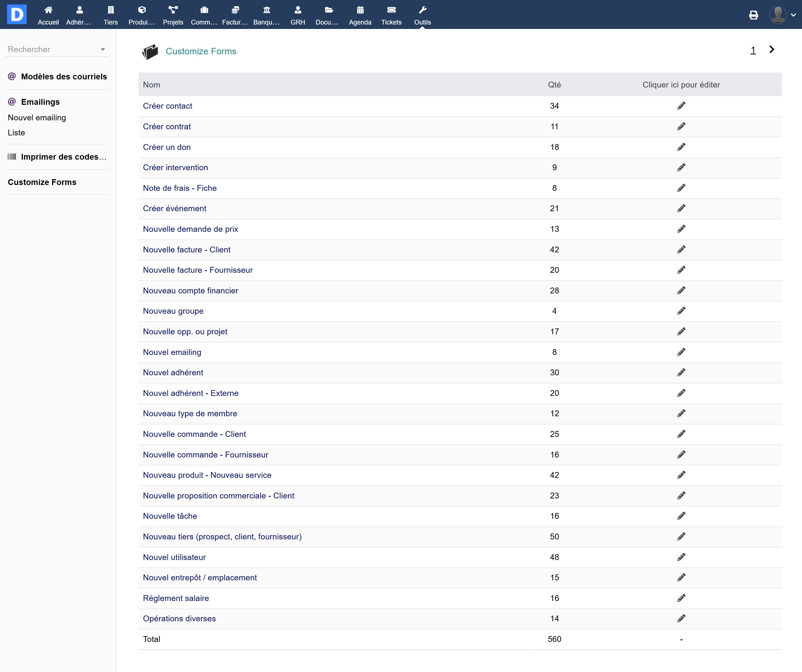Open Modèles des courriels in sidebar
This screenshot has width=802, height=672.
pyautogui.click(x=64, y=76)
